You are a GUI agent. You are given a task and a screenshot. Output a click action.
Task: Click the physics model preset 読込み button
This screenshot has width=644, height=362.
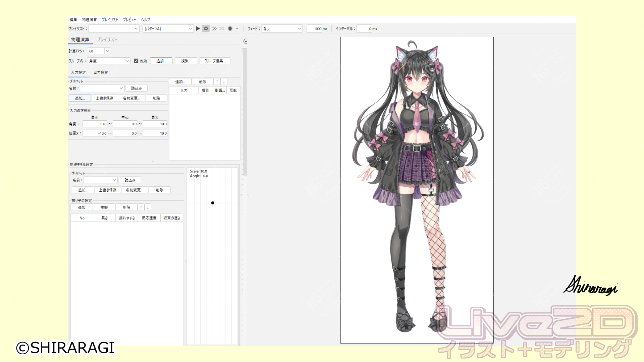tap(130, 180)
